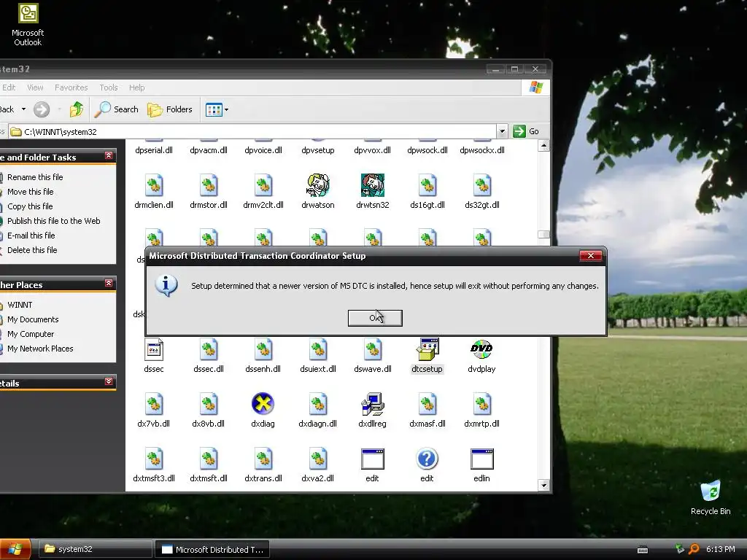Open My Network Places link
The image size is (747, 560).
click(x=40, y=349)
